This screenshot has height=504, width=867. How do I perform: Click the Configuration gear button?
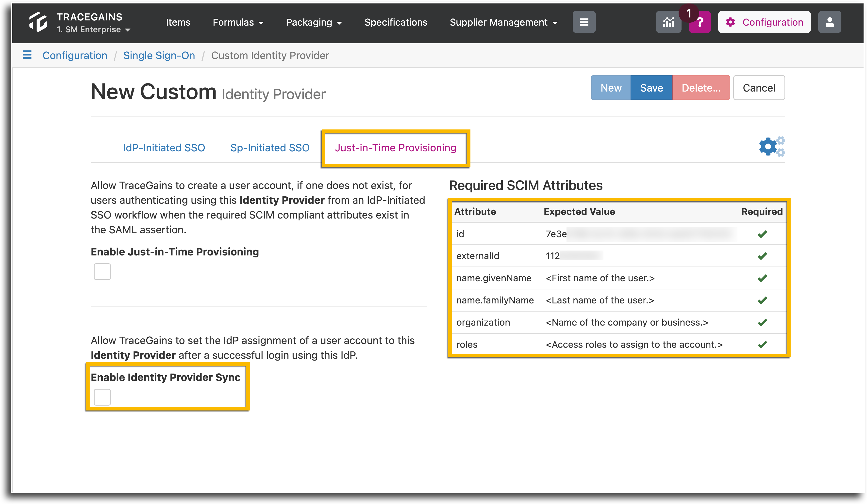click(x=764, y=22)
